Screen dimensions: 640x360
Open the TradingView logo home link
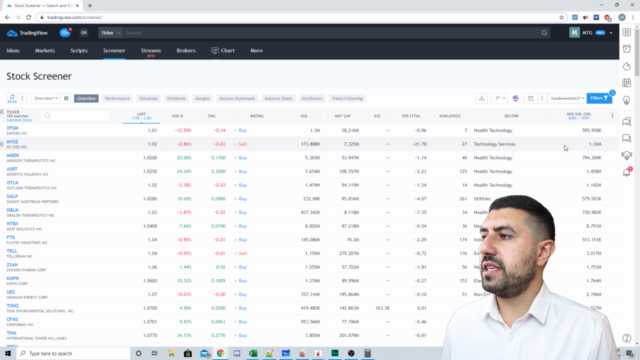27,33
